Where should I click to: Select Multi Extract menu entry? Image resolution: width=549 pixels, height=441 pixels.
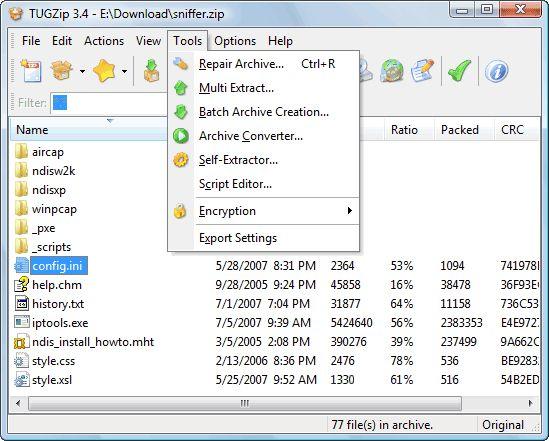(x=264, y=88)
